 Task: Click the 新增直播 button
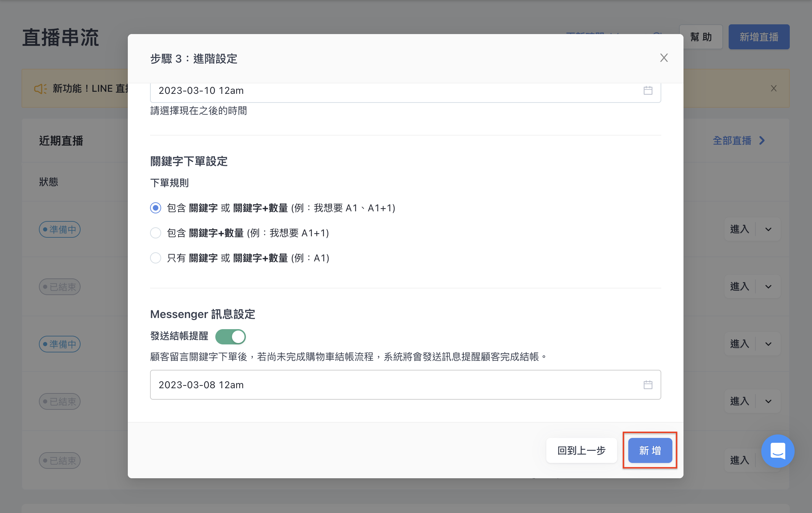pos(759,37)
